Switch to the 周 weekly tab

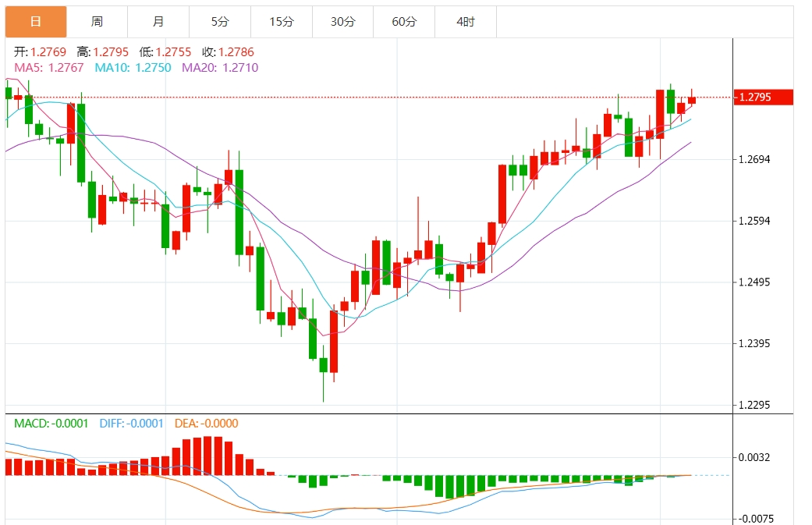[x=97, y=22]
